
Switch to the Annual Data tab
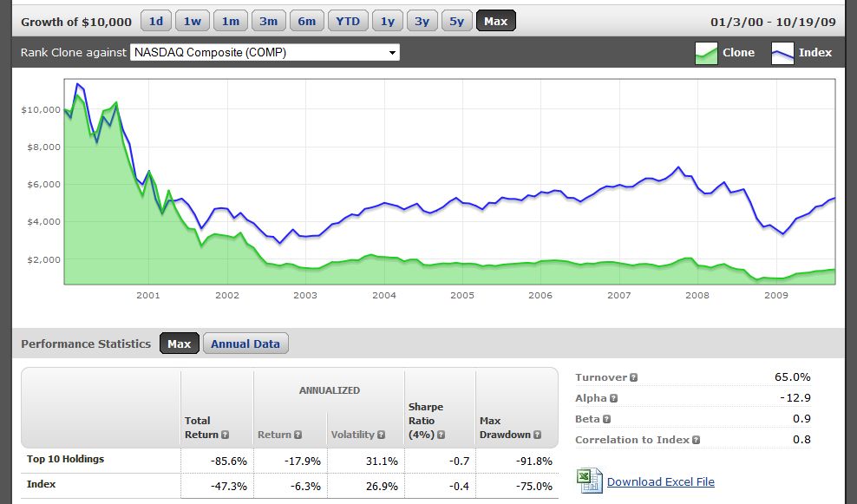pyautogui.click(x=245, y=344)
